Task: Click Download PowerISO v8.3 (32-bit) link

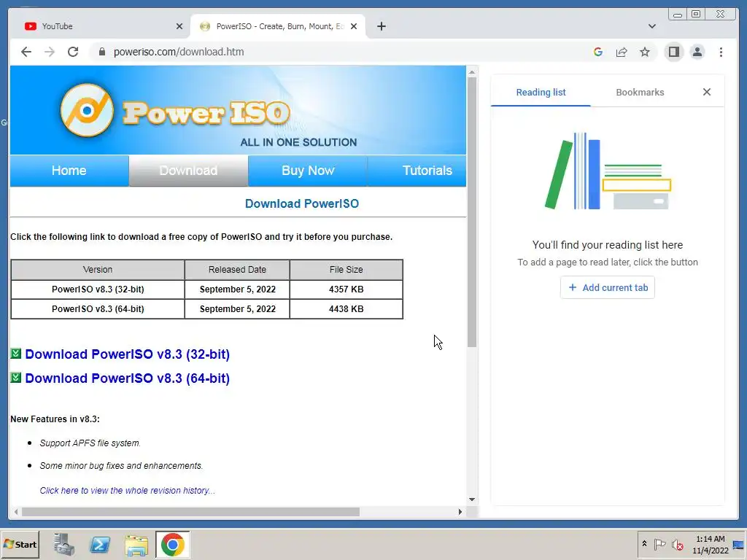Action: point(127,354)
